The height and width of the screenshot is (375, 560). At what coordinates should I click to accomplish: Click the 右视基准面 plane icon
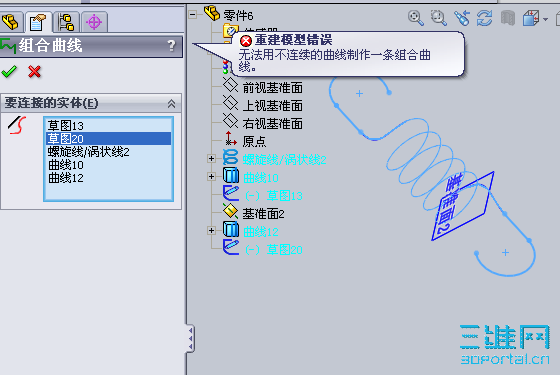[x=231, y=121]
